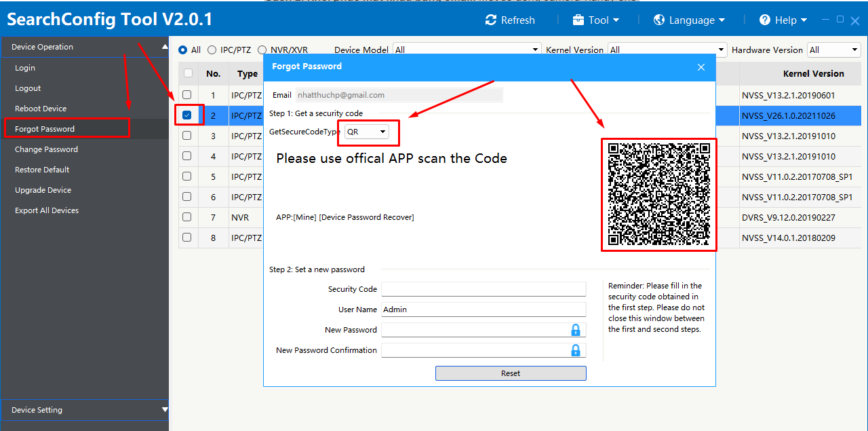The width and height of the screenshot is (868, 431).
Task: Maximize the SearchConfig Tool window
Action: pyautogui.click(x=841, y=20)
